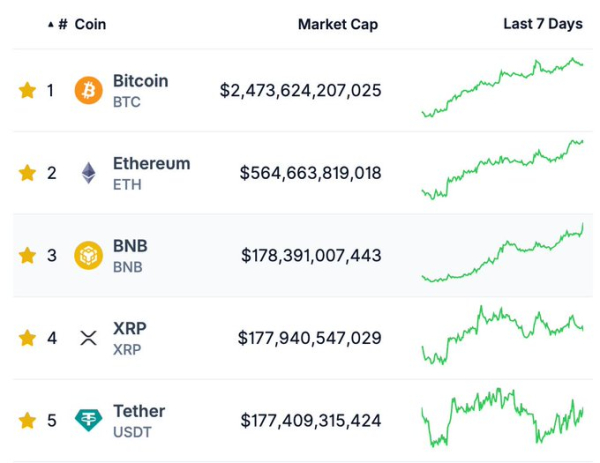Click the BNB yellow logo icon
This screenshot has width=600, height=463.
coord(88,255)
